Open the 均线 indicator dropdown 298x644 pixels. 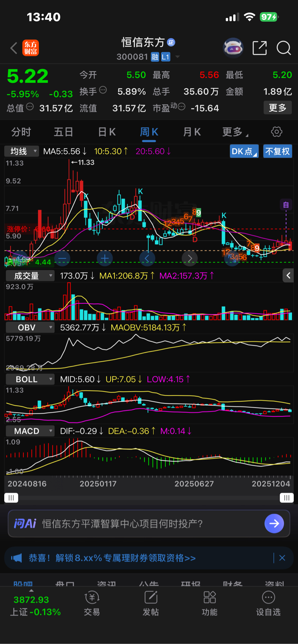coord(22,151)
